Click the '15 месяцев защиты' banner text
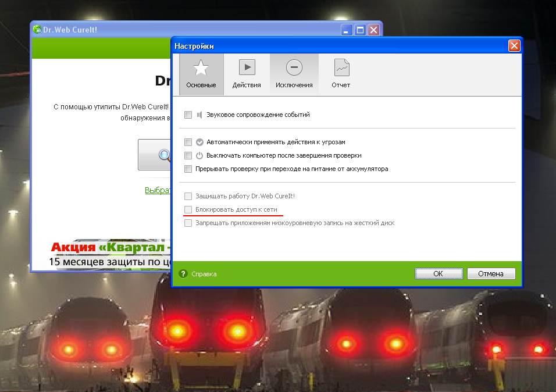 click(x=110, y=262)
